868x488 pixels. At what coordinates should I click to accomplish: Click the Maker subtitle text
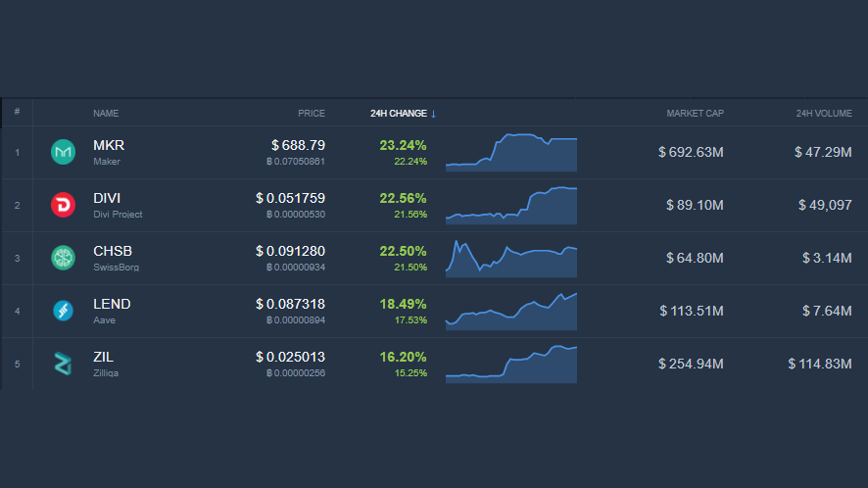[x=106, y=161]
